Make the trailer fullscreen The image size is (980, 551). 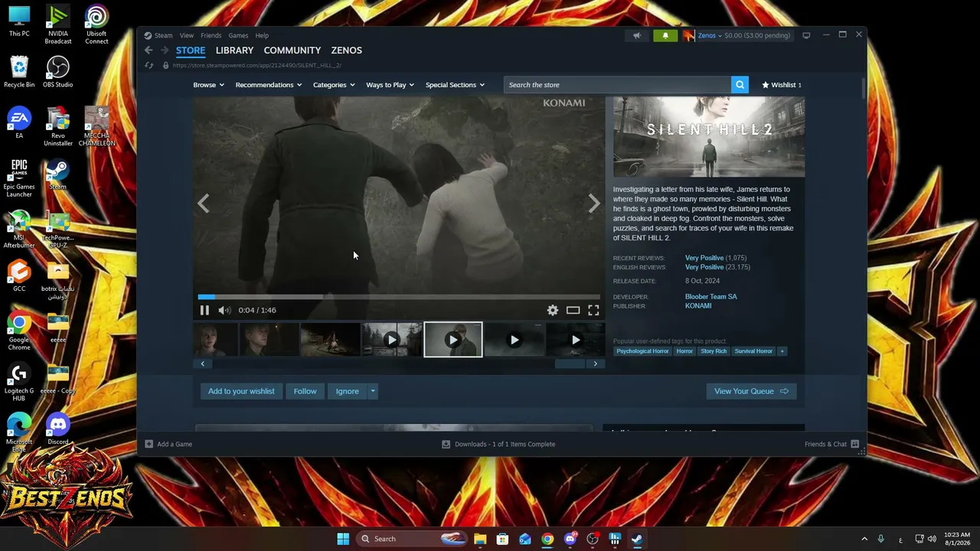coord(593,310)
